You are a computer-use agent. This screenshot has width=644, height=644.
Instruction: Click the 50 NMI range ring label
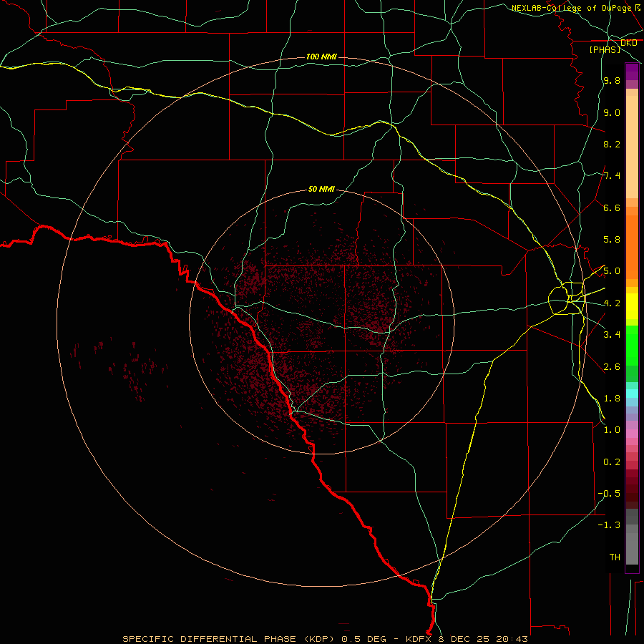tap(321, 190)
